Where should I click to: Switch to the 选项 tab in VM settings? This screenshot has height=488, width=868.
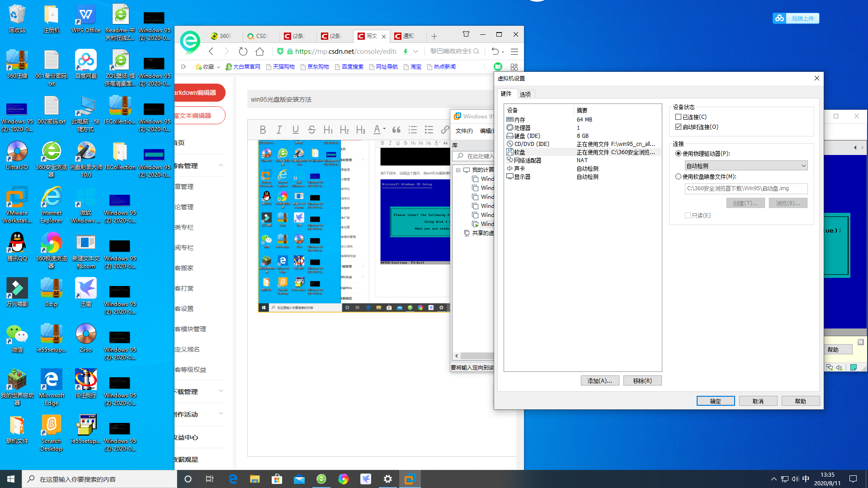click(525, 94)
